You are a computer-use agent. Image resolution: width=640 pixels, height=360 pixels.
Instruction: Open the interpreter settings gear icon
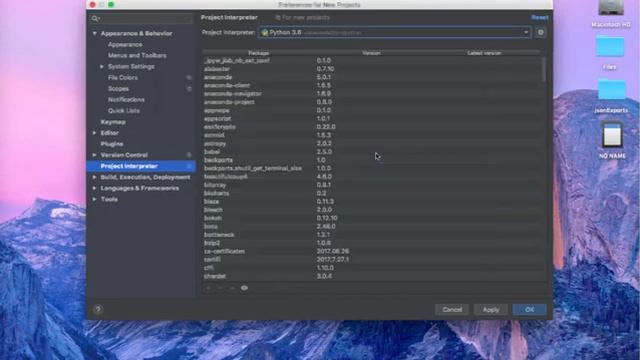point(540,32)
